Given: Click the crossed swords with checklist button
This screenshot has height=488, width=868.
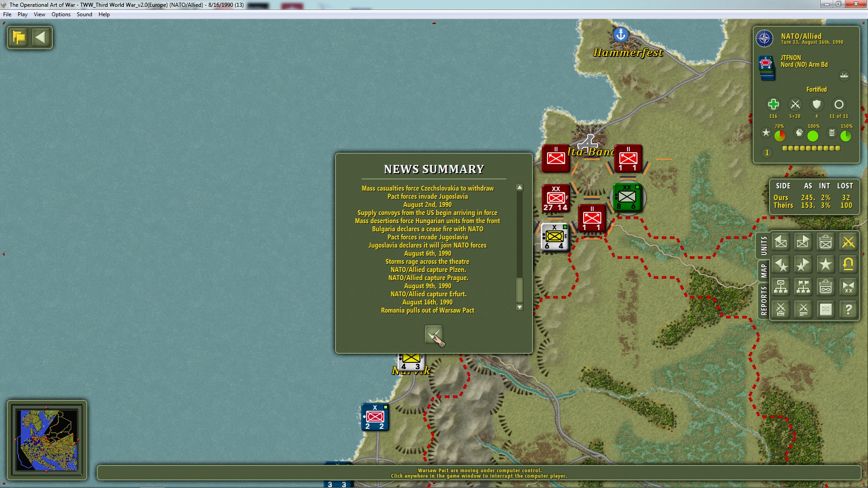Looking at the screenshot, I should point(781,310).
